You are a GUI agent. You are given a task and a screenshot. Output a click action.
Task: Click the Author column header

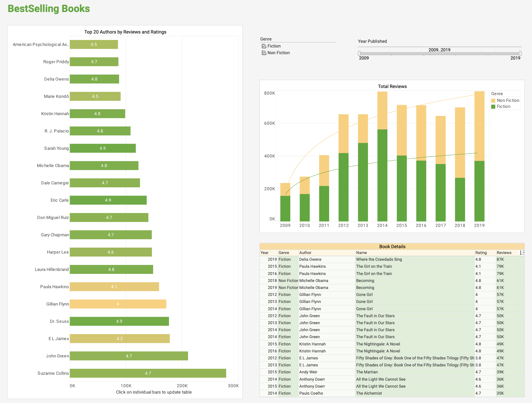[x=327, y=253]
